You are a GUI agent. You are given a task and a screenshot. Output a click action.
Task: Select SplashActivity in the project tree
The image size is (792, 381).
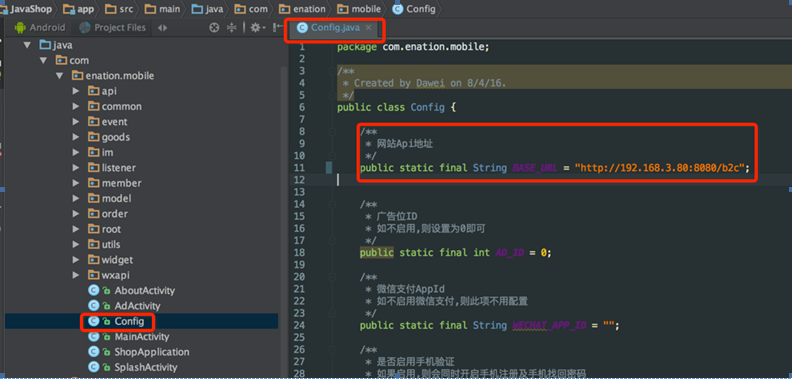click(146, 367)
